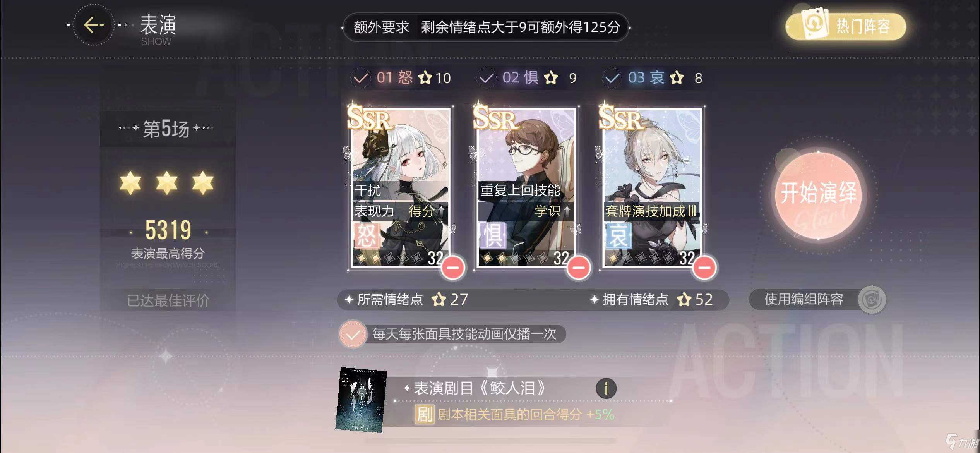Open info for 表演剧目《鲛人泪》
This screenshot has height=453, width=980.
tap(606, 388)
